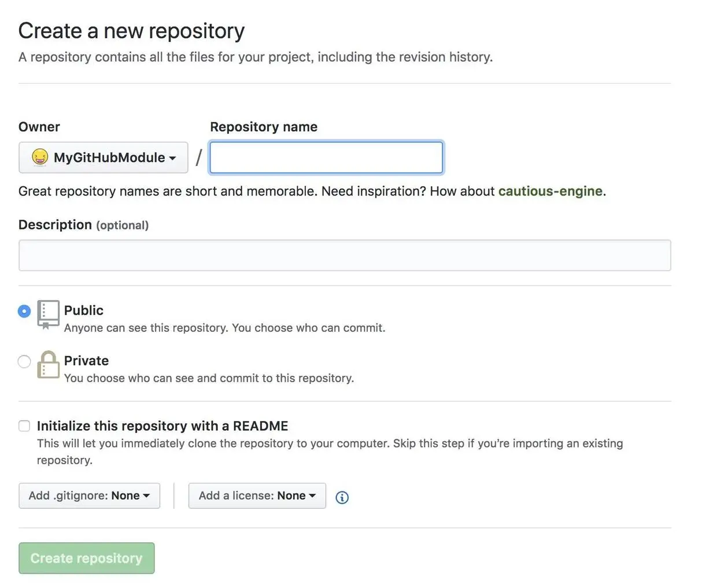This screenshot has height=588, width=717.
Task: Select the Private radio button
Action: tap(24, 362)
